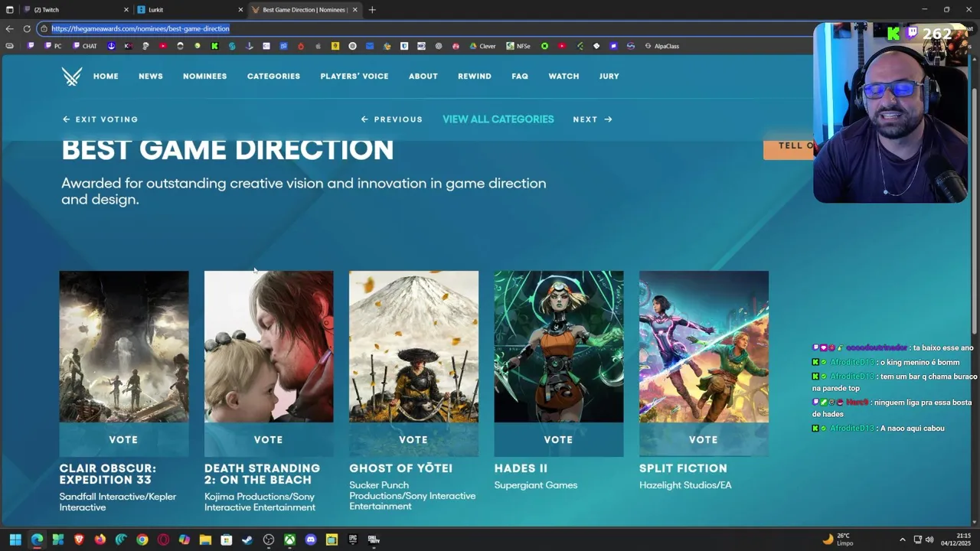
Task: Vote for Split Fiction
Action: tap(704, 440)
